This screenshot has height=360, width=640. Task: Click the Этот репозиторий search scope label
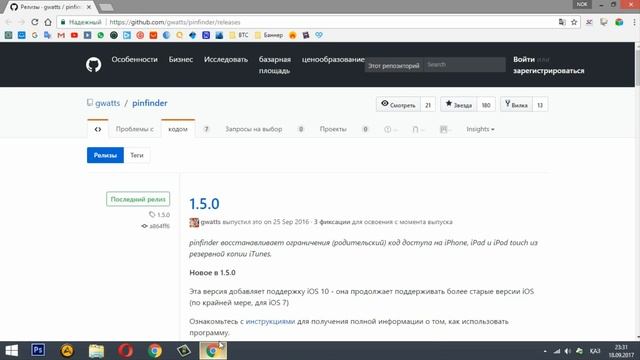[394, 65]
